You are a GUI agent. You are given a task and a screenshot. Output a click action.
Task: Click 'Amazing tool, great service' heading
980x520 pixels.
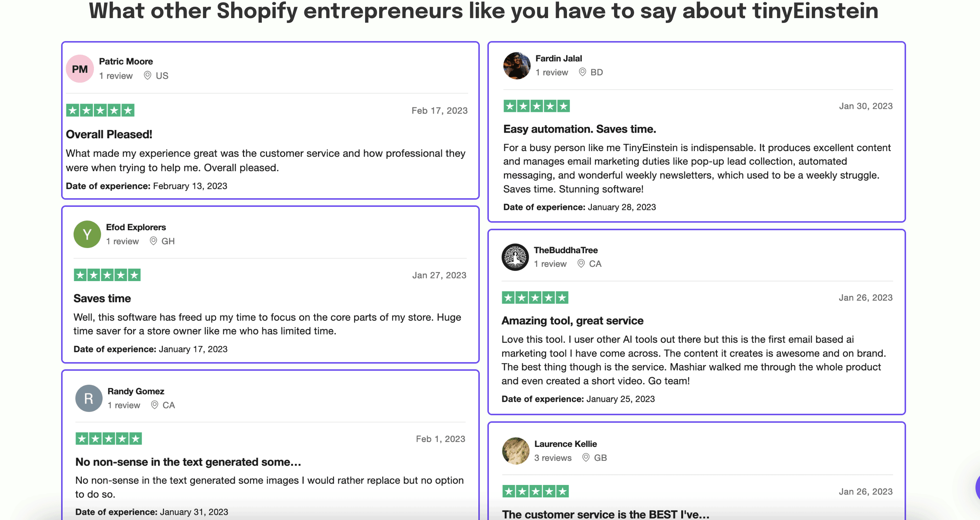[572, 320]
